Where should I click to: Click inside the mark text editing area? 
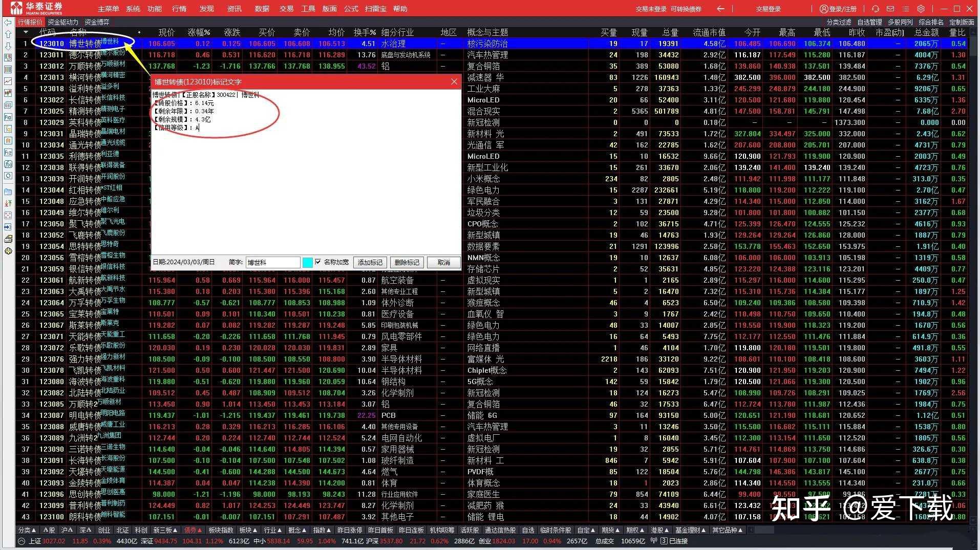(306, 172)
